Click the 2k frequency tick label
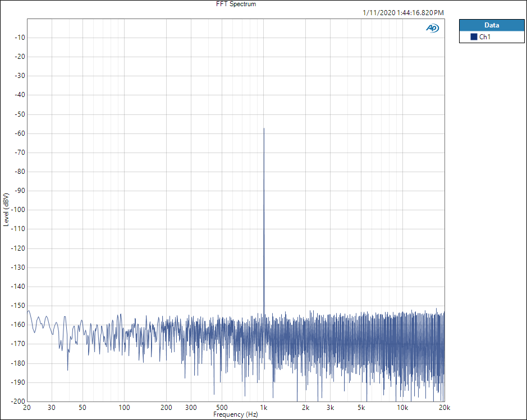 [x=305, y=408]
